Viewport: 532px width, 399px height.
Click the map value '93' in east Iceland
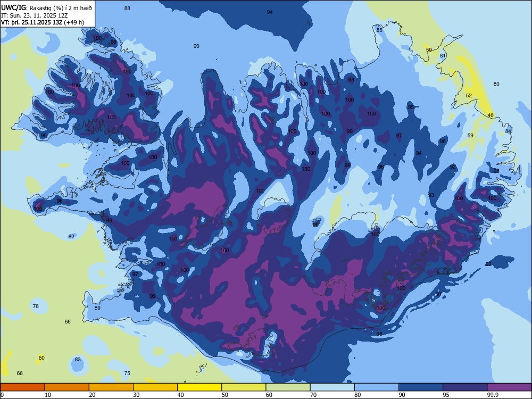pyautogui.click(x=431, y=195)
